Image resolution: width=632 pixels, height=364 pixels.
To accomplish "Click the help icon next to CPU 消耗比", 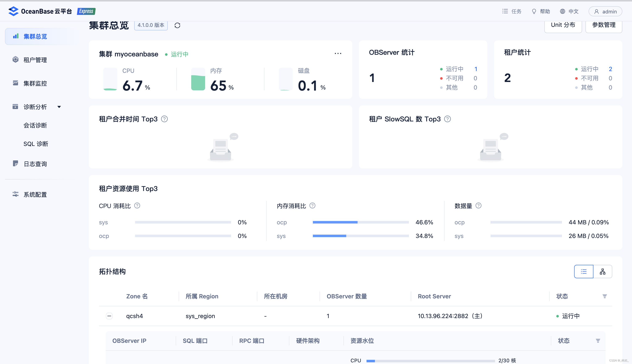I will coord(137,206).
